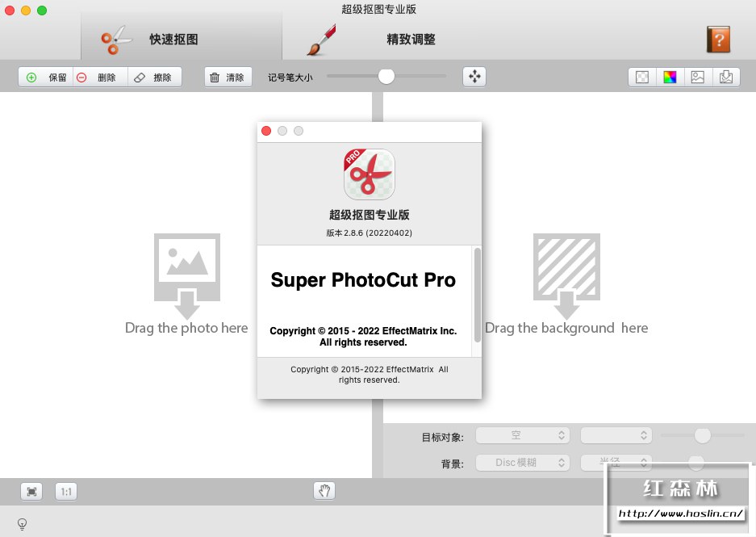This screenshot has height=537, width=756.
Task: Open the 目标对象 dropdown showing 空
Action: [523, 435]
